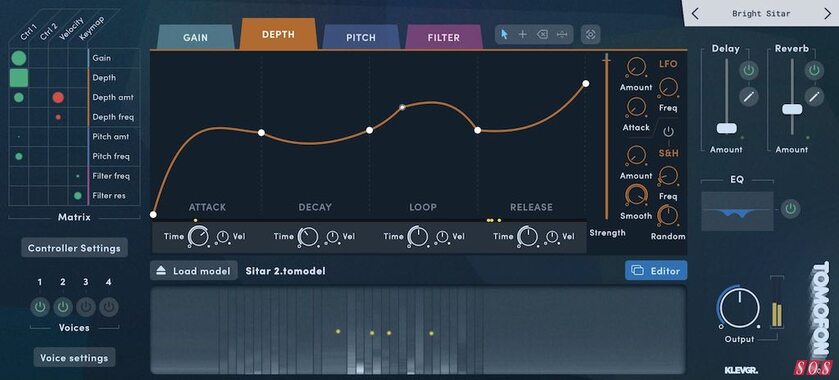Screen dimensions: 839x380
Task: Switch to the GAIN tab
Action: tap(195, 37)
